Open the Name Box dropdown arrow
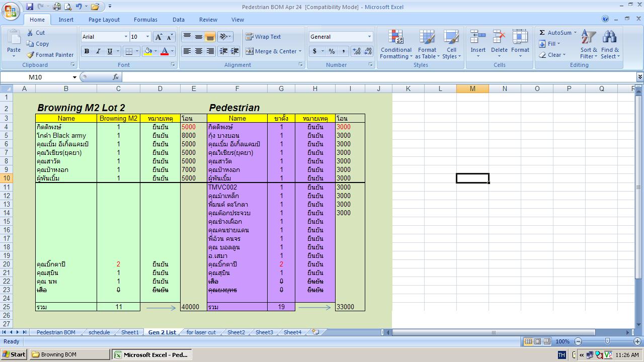644x362 pixels. pyautogui.click(x=74, y=77)
